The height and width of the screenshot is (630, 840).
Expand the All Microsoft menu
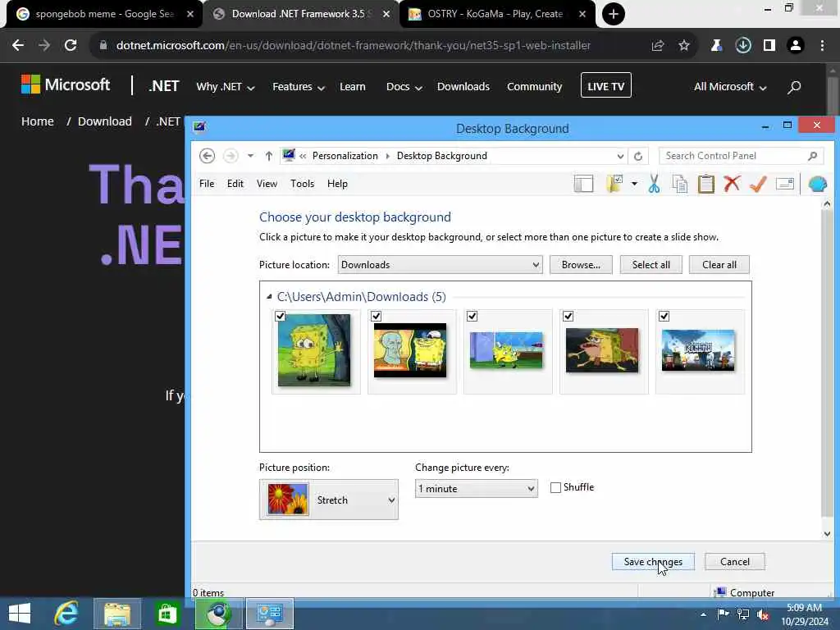click(730, 87)
